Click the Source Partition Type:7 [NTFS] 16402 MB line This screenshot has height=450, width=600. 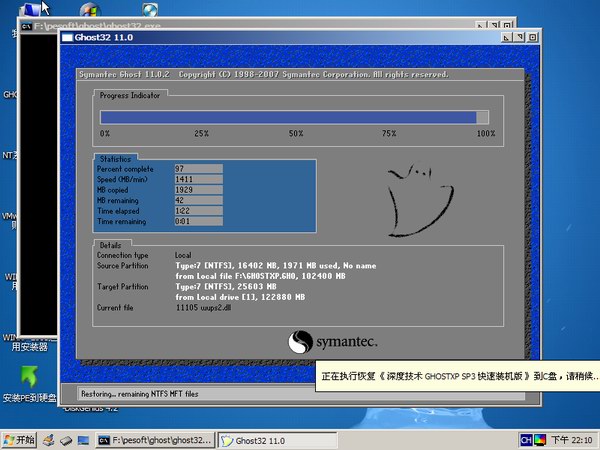[276, 266]
